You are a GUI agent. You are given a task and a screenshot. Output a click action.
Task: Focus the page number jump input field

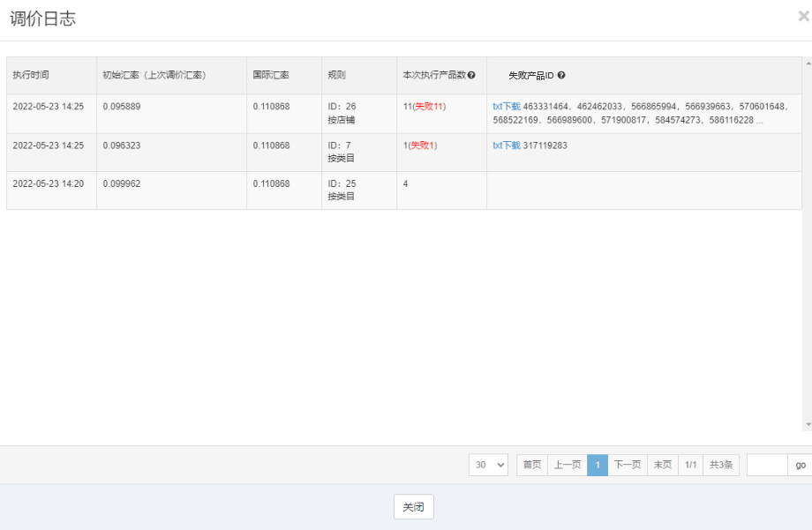[766, 465]
